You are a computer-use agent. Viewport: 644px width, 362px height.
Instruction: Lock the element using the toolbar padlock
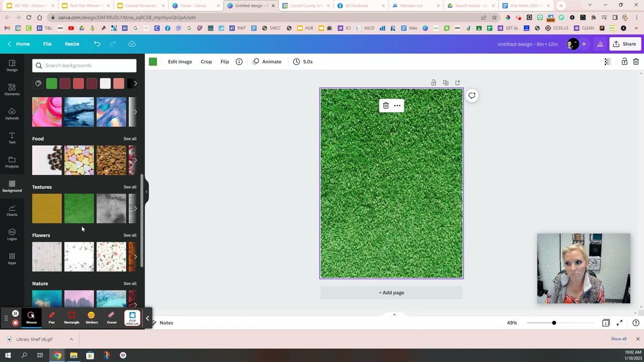click(x=624, y=62)
